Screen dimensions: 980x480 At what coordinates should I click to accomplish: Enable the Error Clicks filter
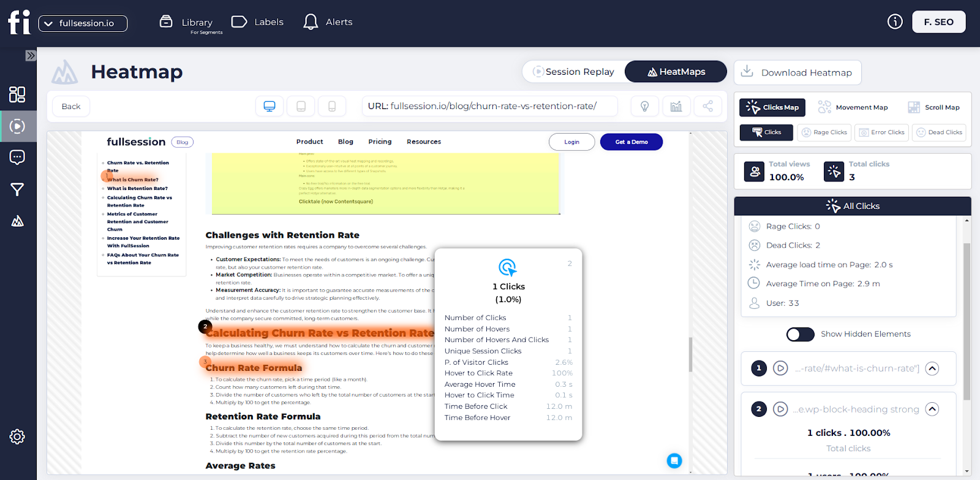(881, 132)
